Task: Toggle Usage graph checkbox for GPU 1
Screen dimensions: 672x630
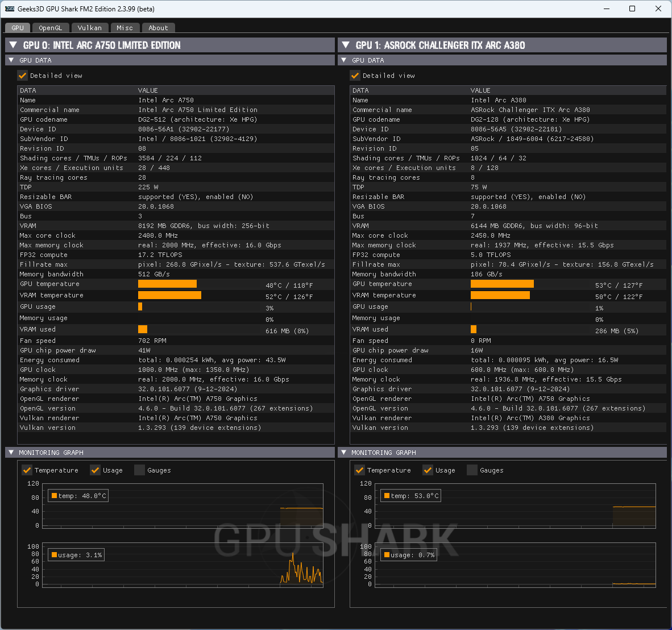Action: coord(428,470)
